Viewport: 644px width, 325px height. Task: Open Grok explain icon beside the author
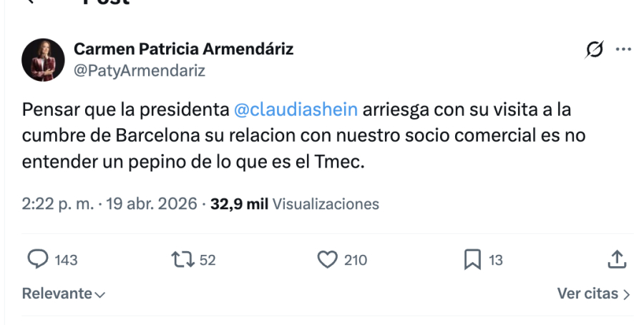[x=594, y=49]
